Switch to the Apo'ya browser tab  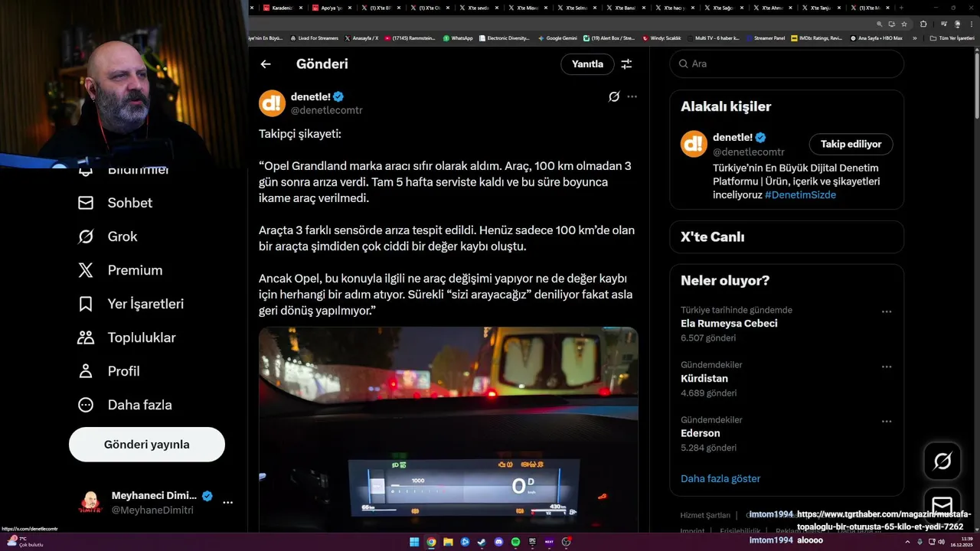[330, 8]
